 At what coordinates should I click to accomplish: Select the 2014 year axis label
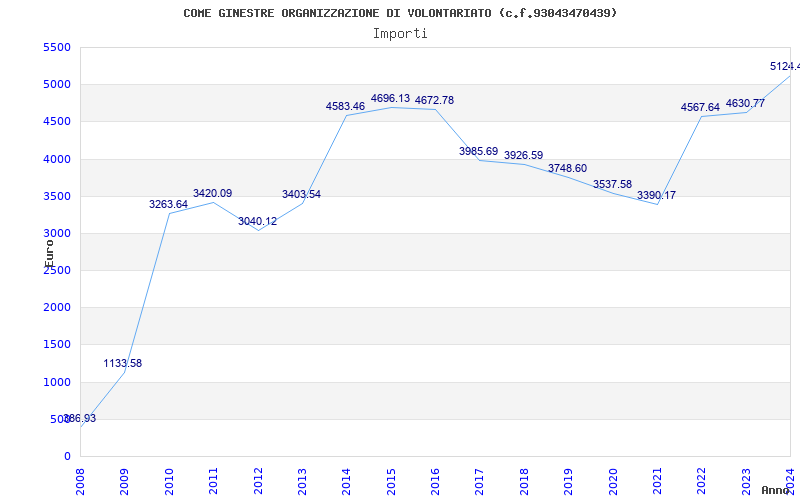(x=346, y=481)
